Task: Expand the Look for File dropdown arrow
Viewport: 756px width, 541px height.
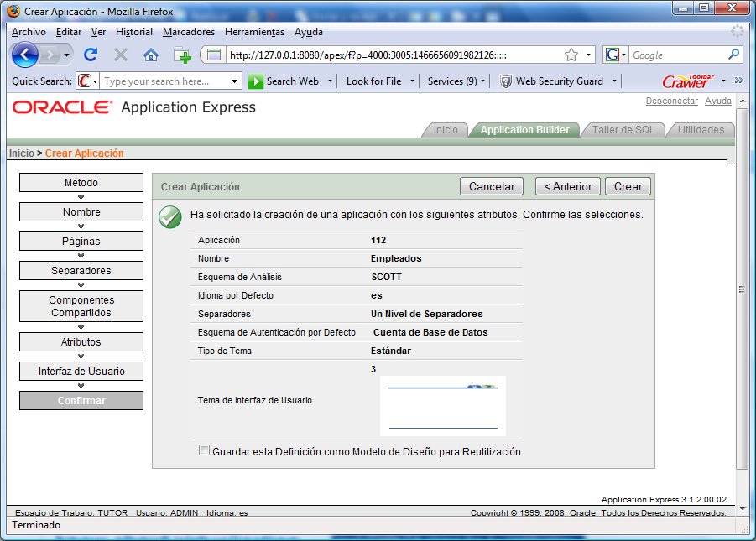Action: click(x=412, y=81)
